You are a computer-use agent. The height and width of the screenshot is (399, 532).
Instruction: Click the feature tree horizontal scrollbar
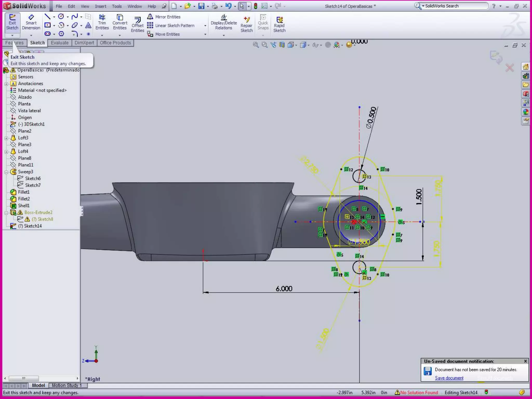23,378
